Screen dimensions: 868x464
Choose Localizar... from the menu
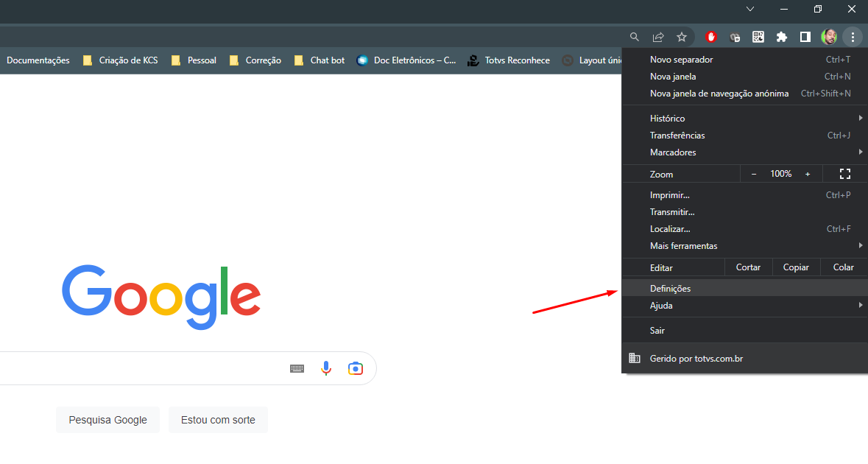pyautogui.click(x=744, y=228)
